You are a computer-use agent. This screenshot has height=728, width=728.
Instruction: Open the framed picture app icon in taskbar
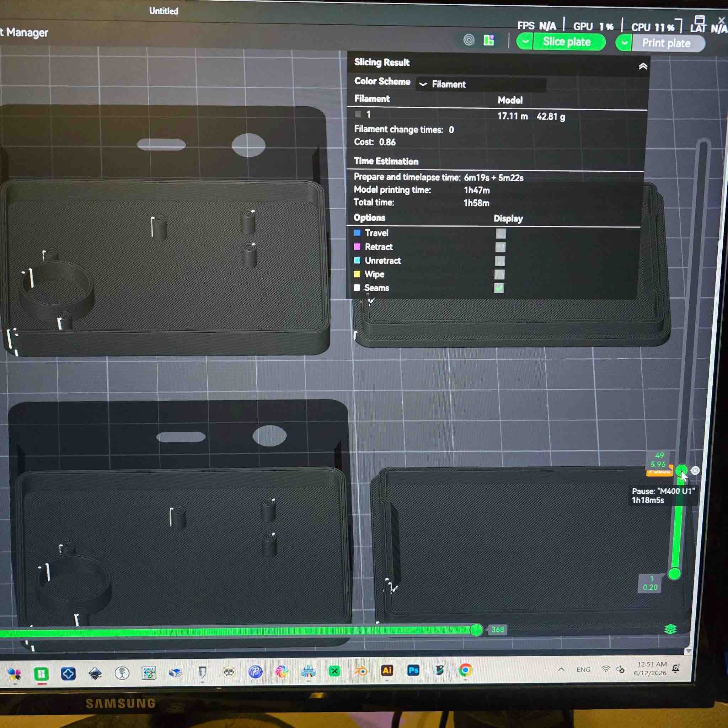[x=149, y=673]
